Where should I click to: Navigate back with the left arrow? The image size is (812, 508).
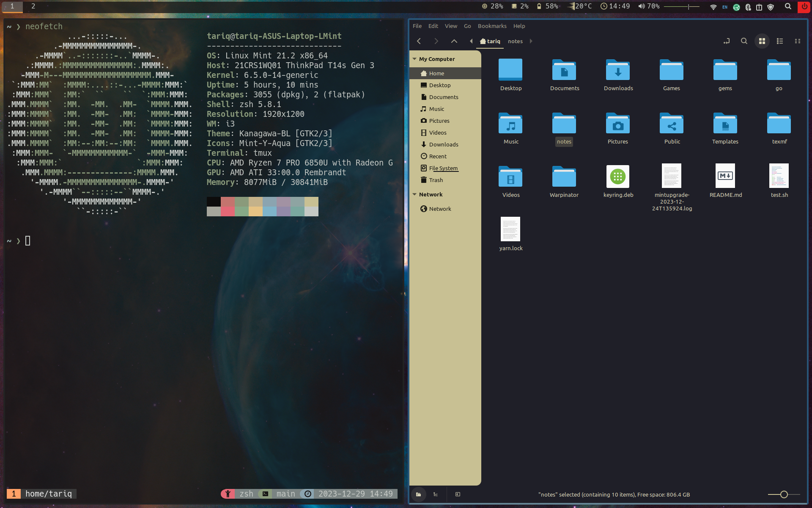coord(419,41)
